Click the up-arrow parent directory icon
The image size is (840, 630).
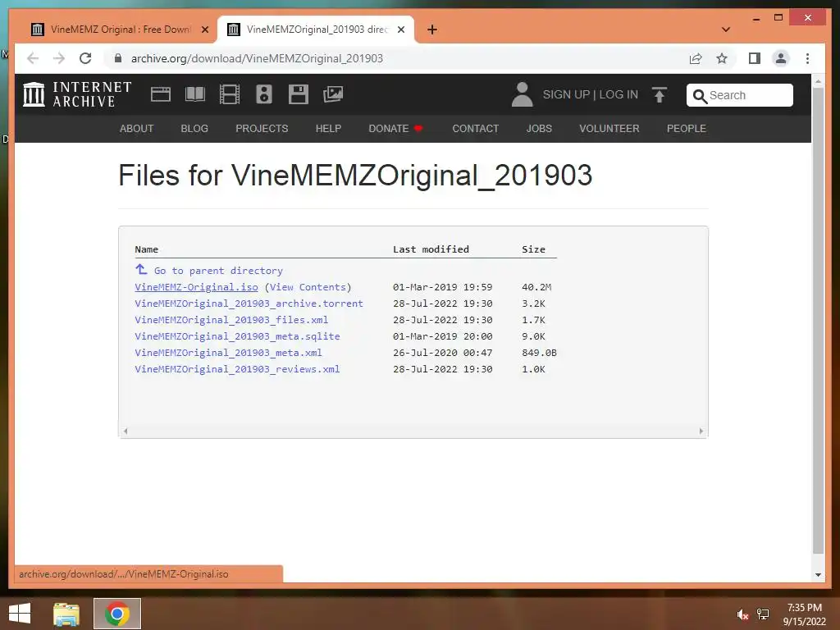pyautogui.click(x=141, y=269)
